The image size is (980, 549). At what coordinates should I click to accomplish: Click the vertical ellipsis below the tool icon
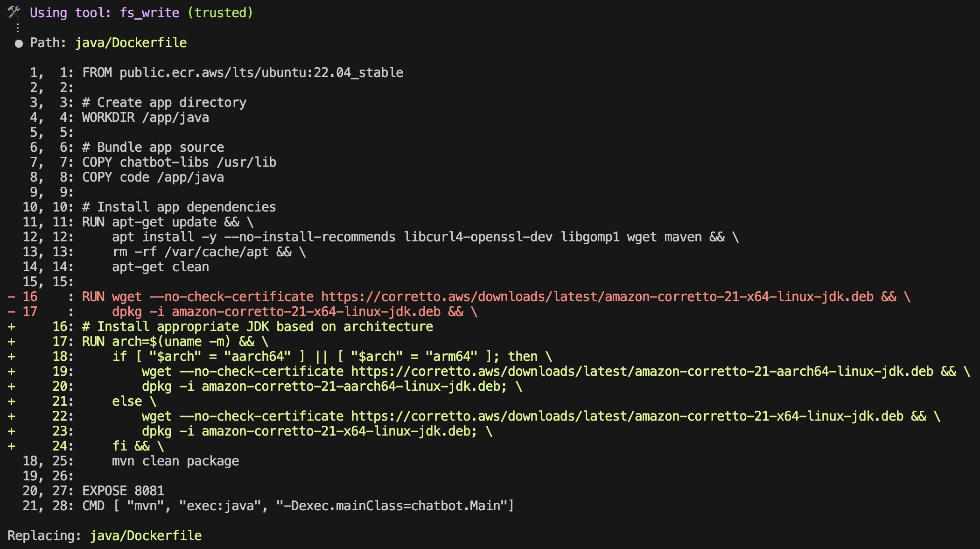[18, 28]
